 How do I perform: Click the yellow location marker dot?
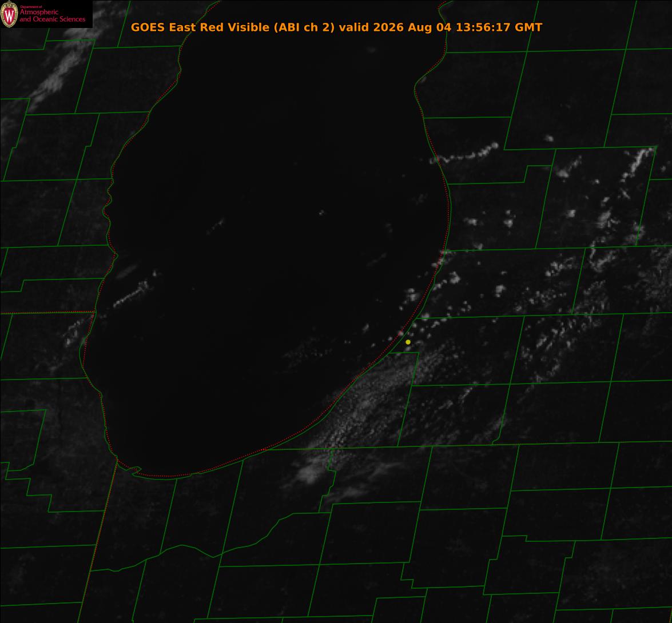coord(408,342)
